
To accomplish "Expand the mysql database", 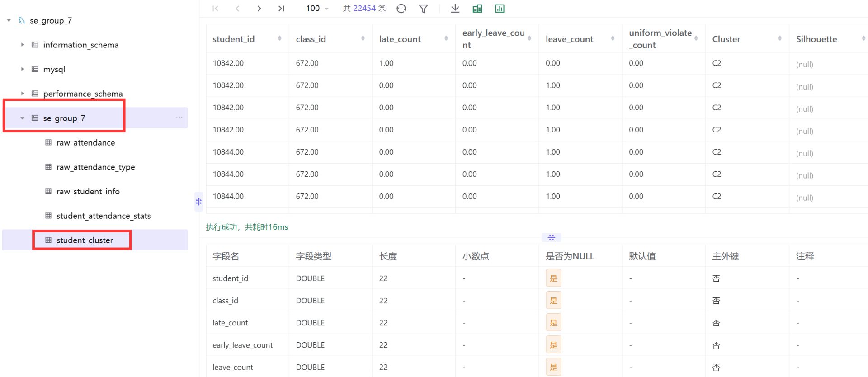I will tap(22, 69).
